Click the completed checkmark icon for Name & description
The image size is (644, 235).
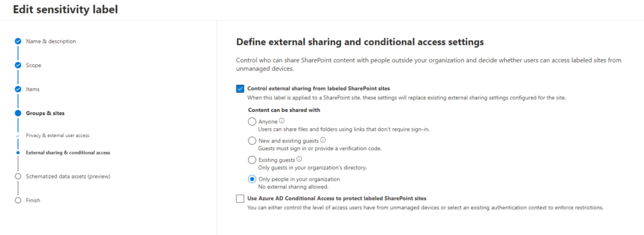pyautogui.click(x=18, y=41)
